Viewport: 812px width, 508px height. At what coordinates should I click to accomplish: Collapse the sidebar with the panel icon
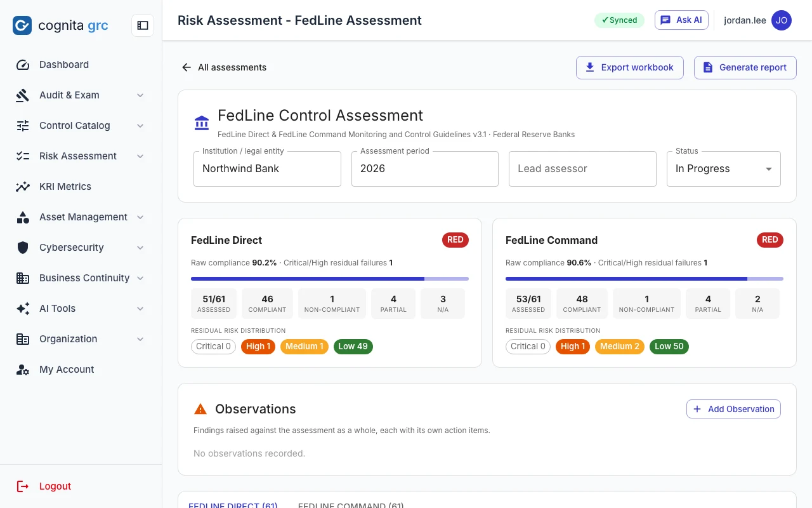click(x=143, y=25)
